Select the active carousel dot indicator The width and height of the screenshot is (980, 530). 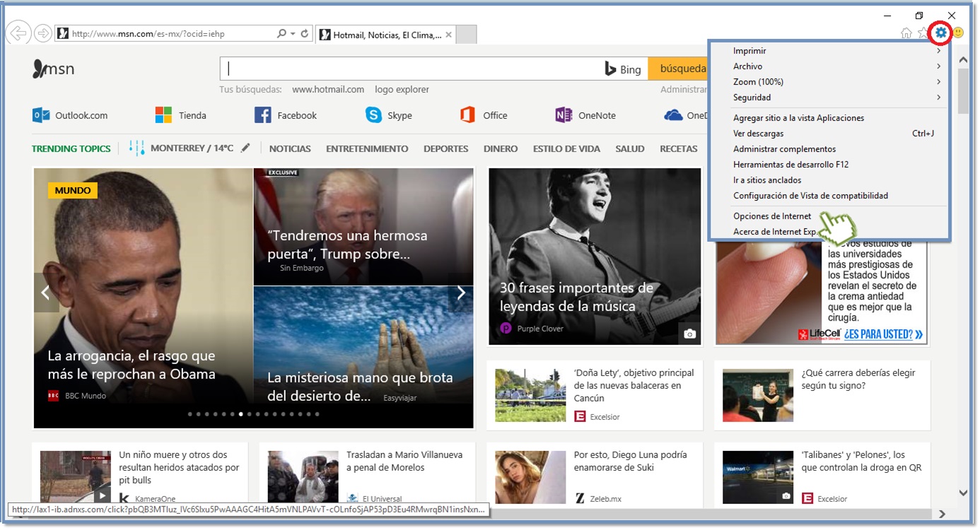pyautogui.click(x=241, y=414)
